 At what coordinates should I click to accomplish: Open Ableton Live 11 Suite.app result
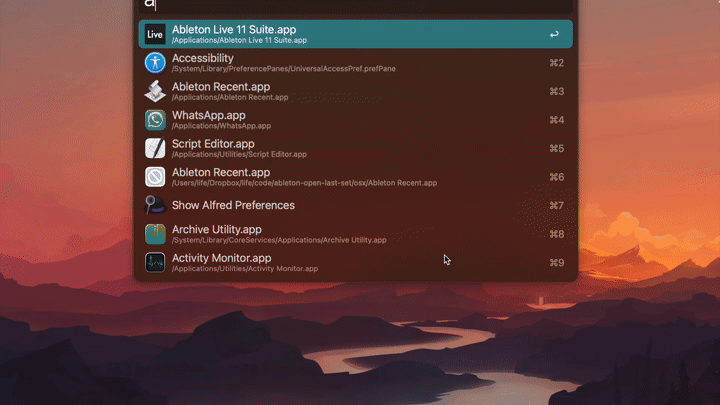click(x=356, y=34)
